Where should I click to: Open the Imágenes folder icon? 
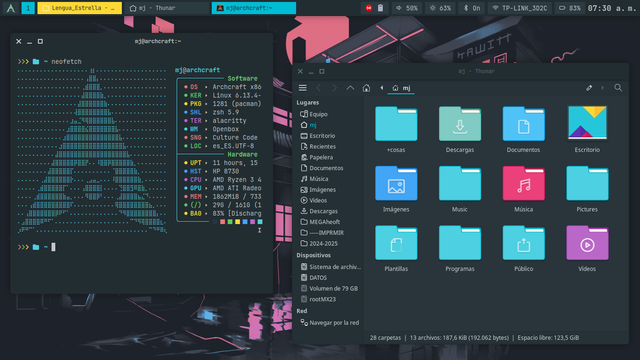point(396,183)
